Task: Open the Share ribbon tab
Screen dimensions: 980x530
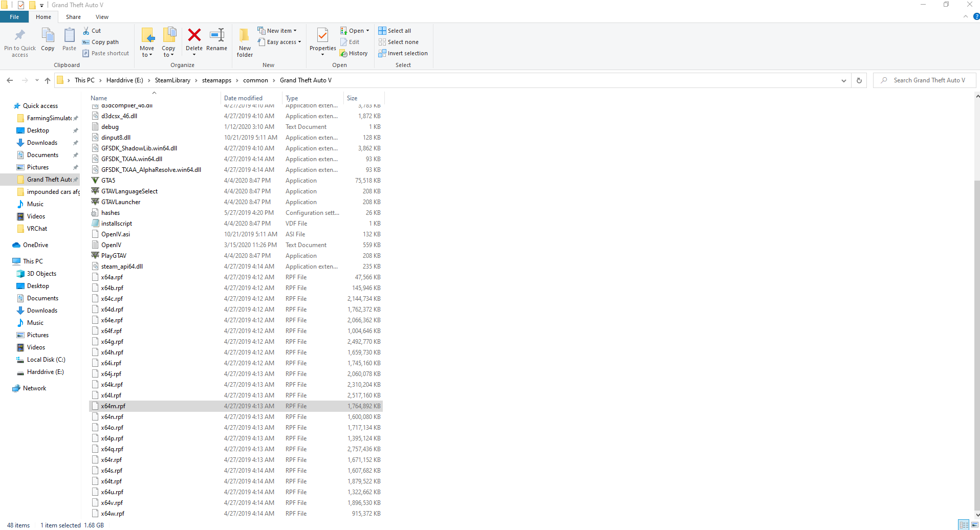Action: point(73,17)
